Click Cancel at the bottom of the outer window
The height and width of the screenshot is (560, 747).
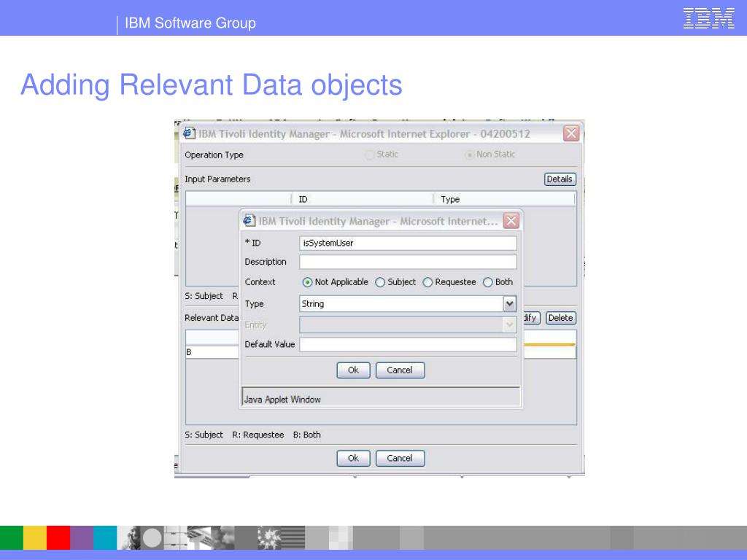click(400, 458)
